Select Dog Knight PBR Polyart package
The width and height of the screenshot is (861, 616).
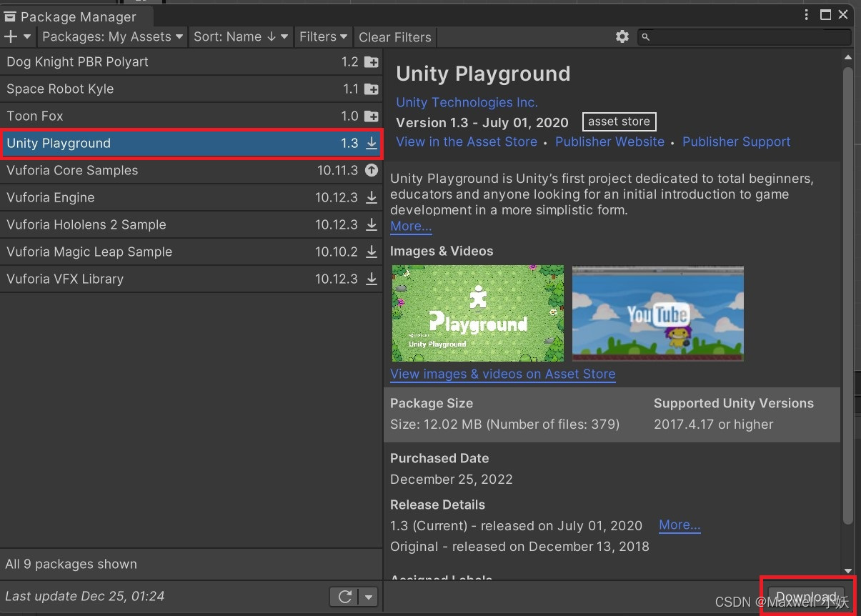191,62
